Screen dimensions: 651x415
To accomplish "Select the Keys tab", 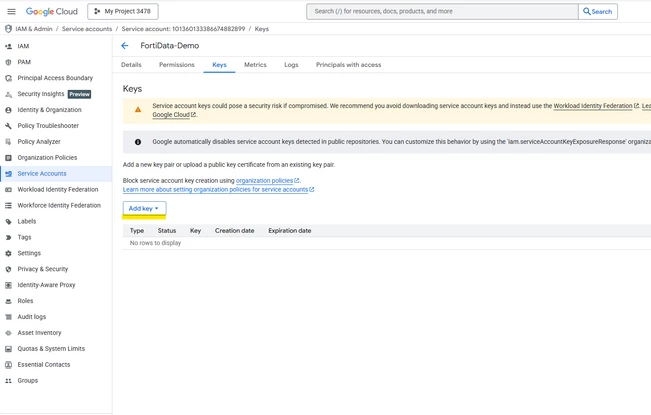I will [219, 65].
